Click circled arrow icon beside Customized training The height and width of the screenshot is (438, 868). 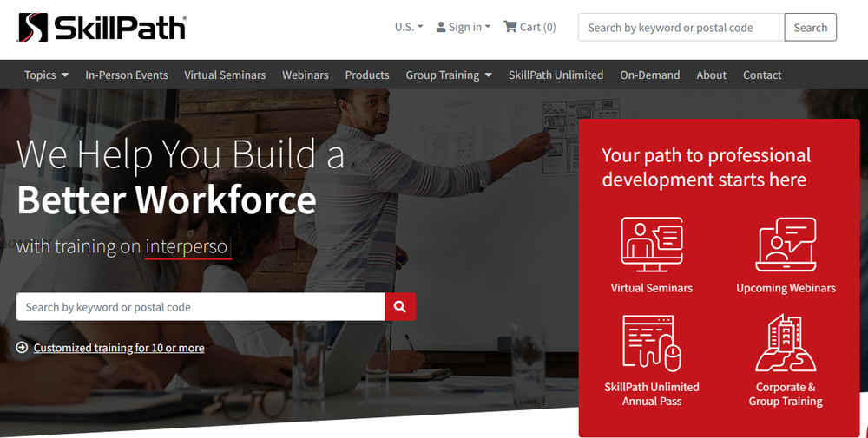tap(23, 347)
